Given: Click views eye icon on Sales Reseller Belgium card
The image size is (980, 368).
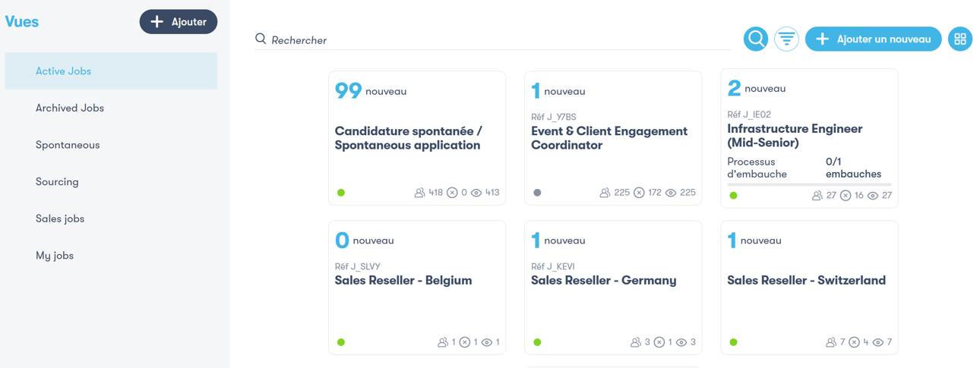Looking at the screenshot, I should (x=487, y=342).
